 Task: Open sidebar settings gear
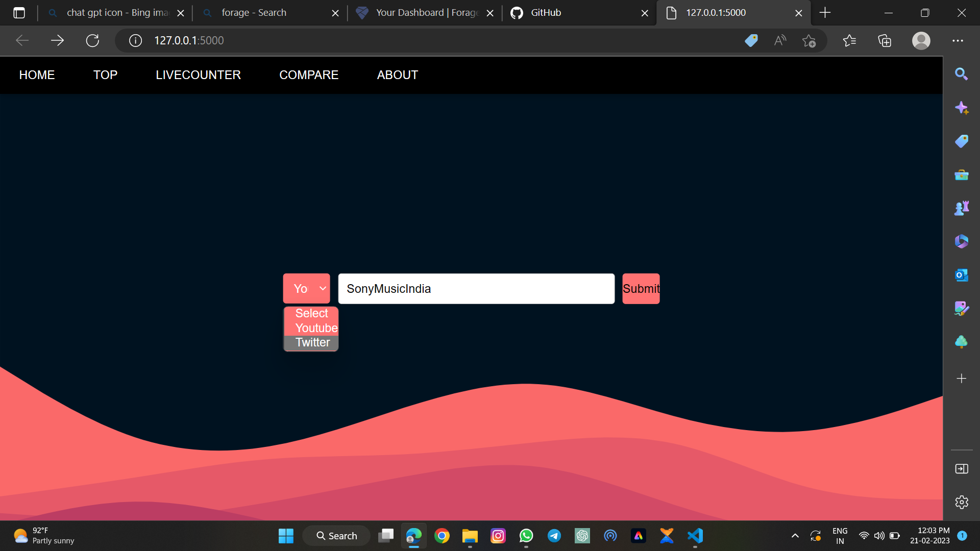(x=962, y=503)
